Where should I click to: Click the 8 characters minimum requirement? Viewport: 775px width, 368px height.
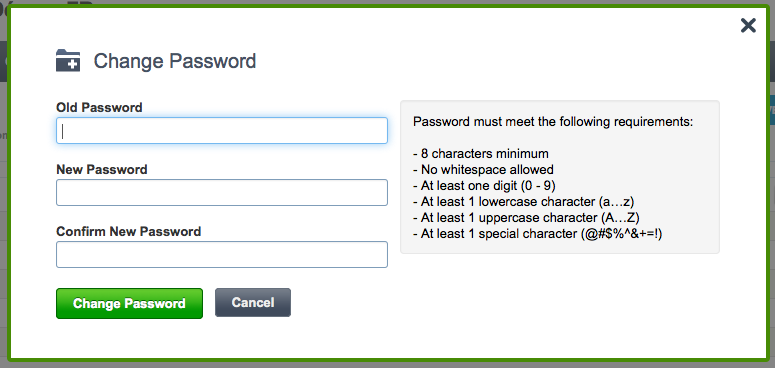481,153
